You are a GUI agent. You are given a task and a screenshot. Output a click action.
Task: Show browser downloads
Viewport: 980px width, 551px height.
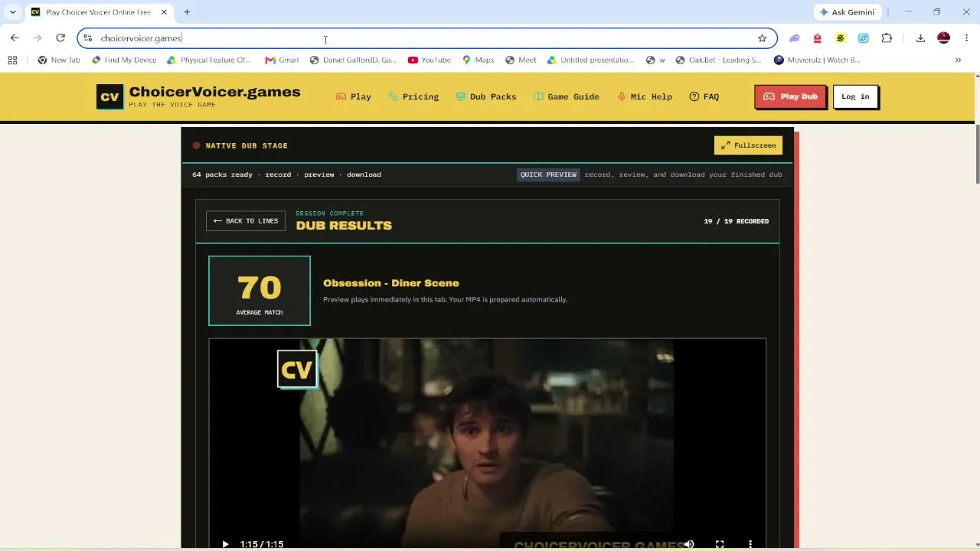point(920,38)
